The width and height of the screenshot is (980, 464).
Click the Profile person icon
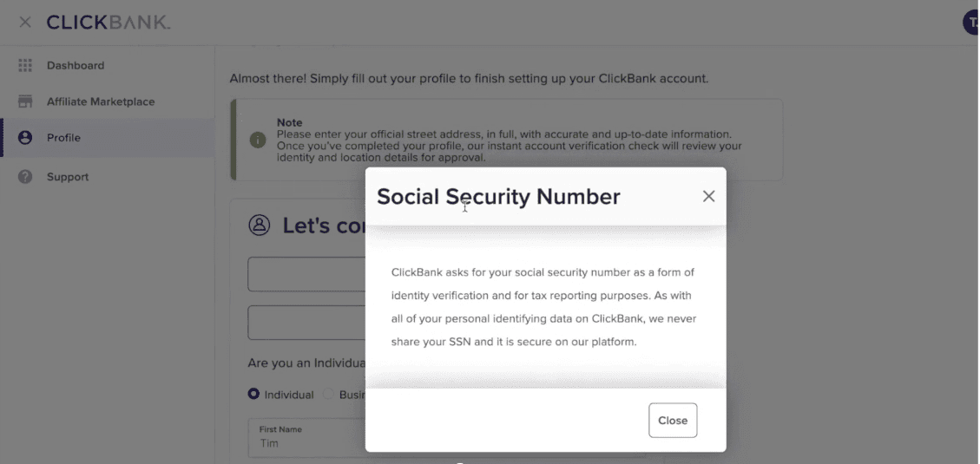pos(25,138)
